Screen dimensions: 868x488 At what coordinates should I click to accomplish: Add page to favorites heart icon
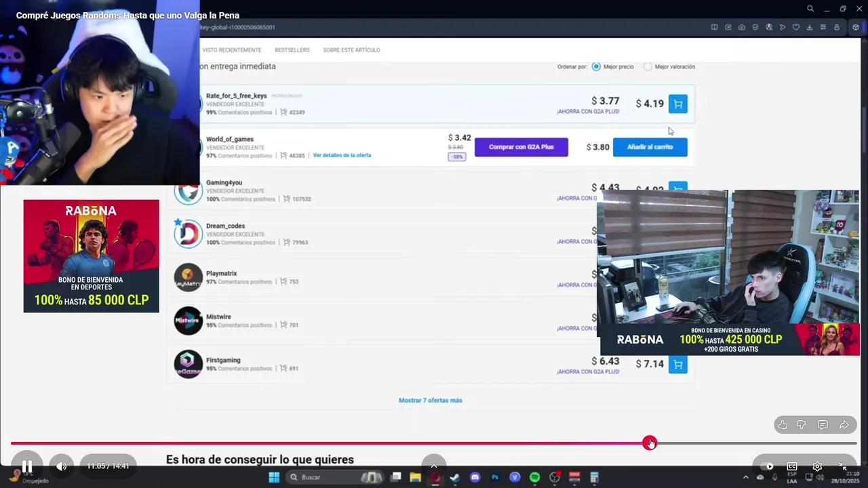796,27
